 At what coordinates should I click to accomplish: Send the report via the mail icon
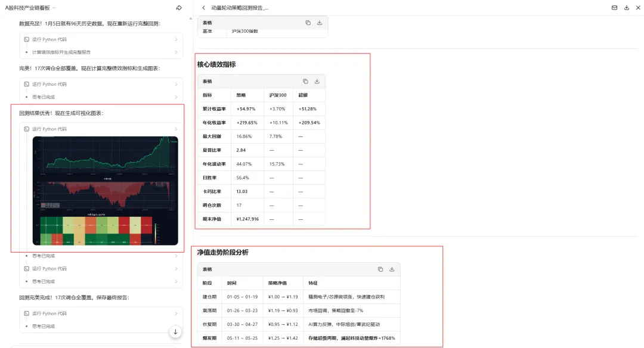(614, 8)
